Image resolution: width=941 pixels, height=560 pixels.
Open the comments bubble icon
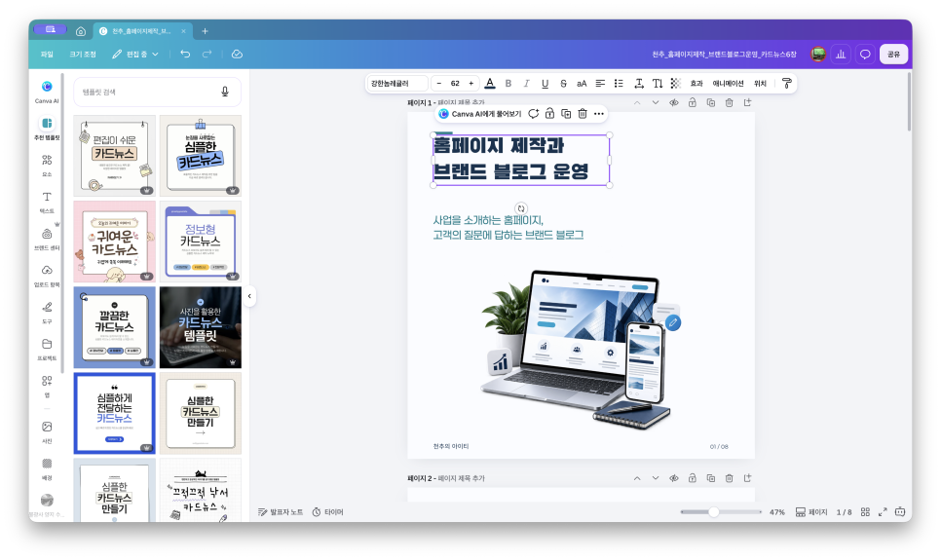point(865,54)
